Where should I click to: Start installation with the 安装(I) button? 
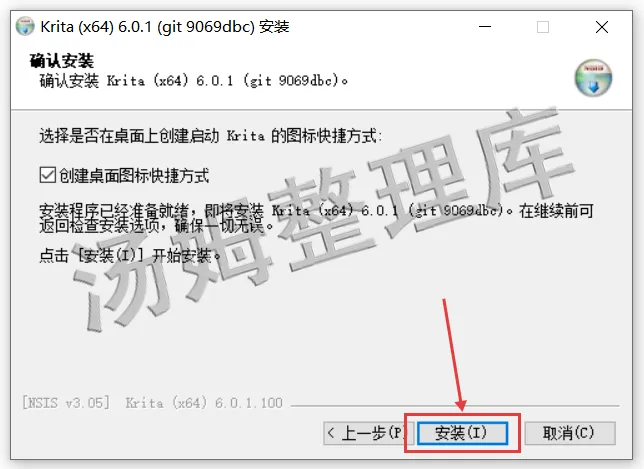tap(462, 433)
